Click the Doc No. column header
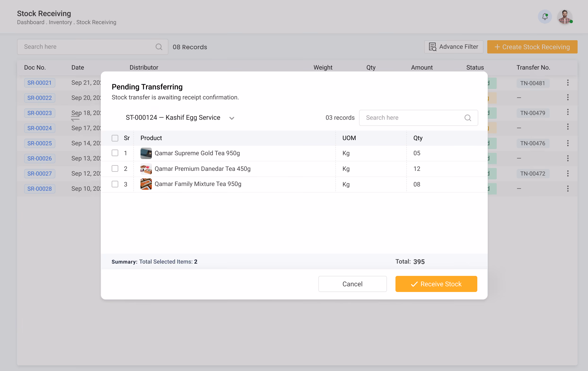Image resolution: width=588 pixels, height=371 pixels. pyautogui.click(x=35, y=67)
